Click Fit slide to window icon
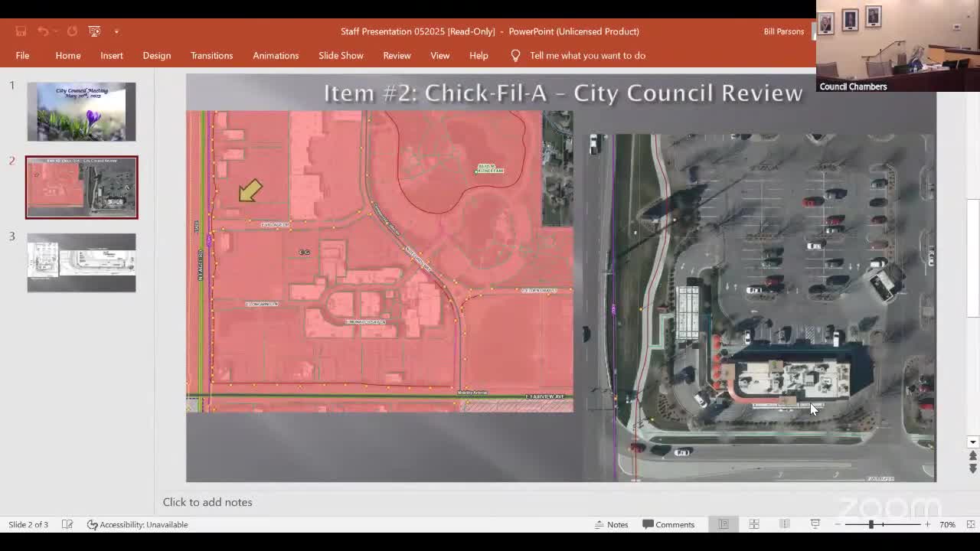 point(971,524)
